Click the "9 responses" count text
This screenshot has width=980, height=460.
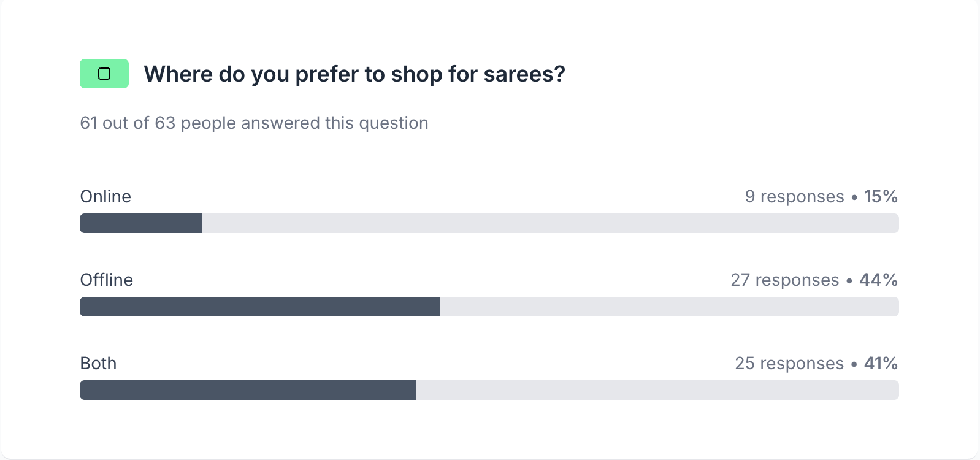[x=794, y=197]
